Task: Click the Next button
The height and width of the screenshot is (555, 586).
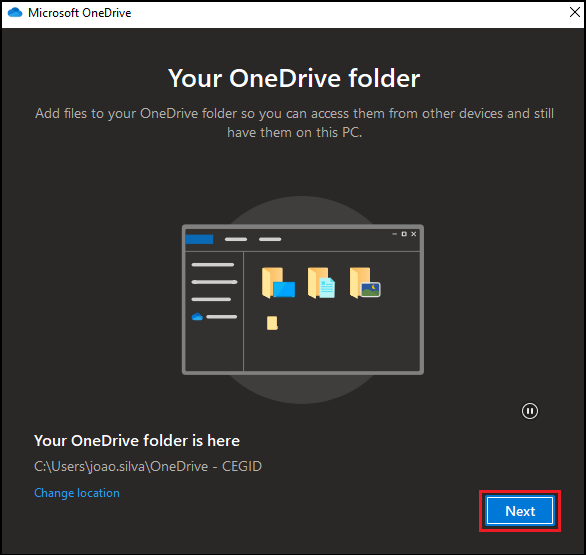Action: click(520, 511)
